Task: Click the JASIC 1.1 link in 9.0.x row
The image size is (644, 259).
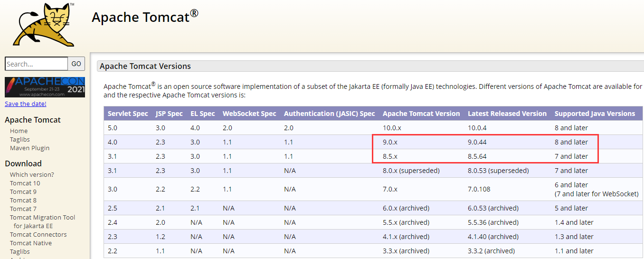Action: pos(288,142)
